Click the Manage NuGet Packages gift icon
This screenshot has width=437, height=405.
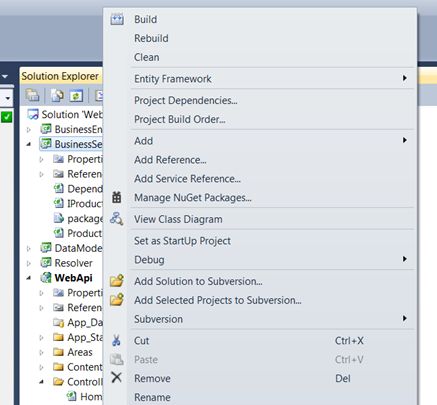[x=117, y=197]
